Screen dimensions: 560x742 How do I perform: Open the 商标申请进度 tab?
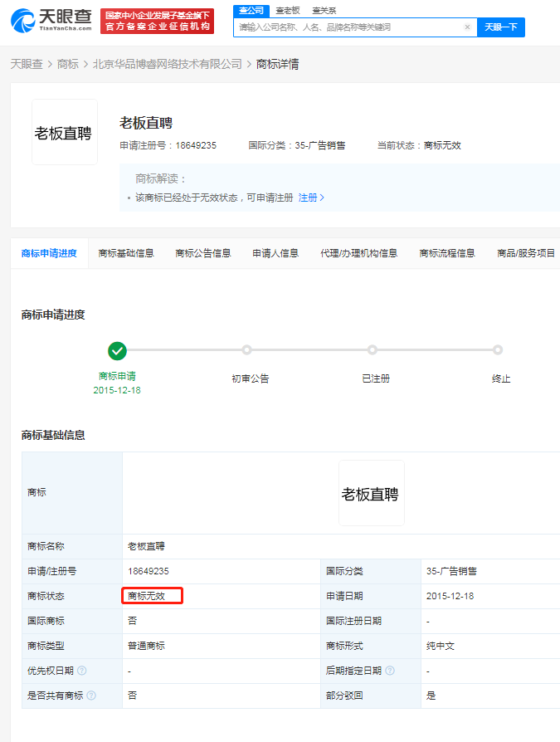49,253
